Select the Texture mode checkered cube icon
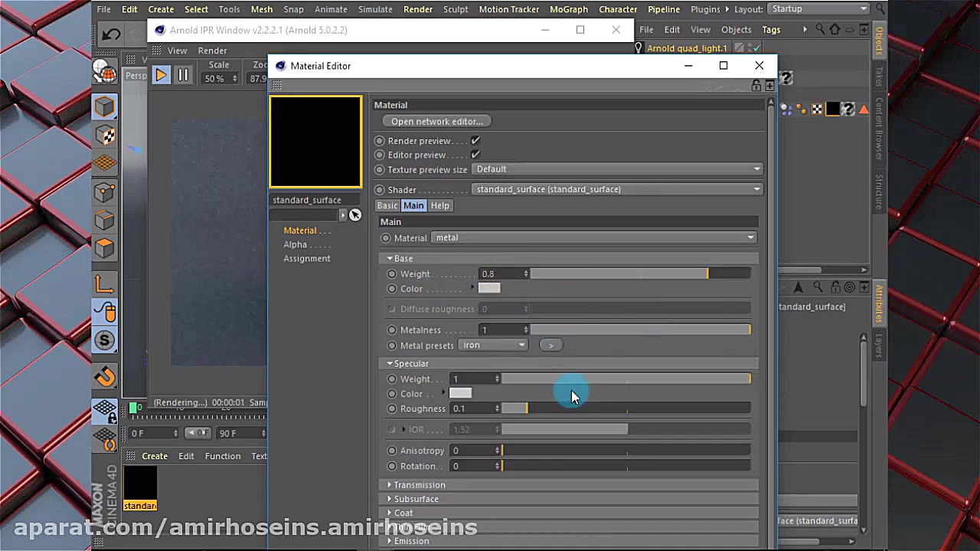 [x=105, y=135]
